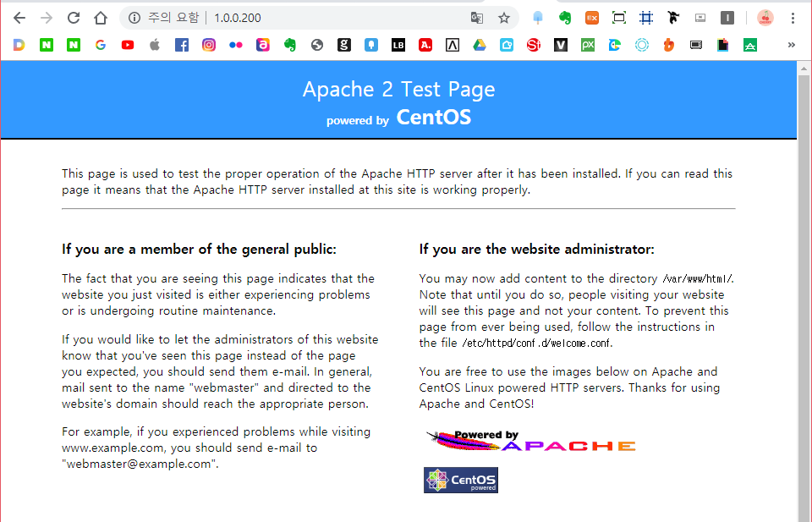The height and width of the screenshot is (522, 812).
Task: Open the YouTube bookmark
Action: point(128,45)
